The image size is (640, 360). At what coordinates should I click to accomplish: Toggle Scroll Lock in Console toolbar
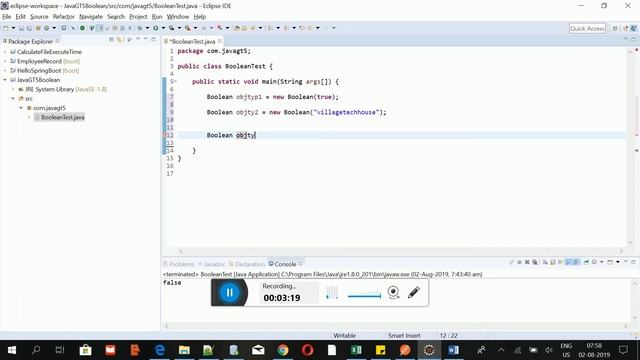(553, 262)
